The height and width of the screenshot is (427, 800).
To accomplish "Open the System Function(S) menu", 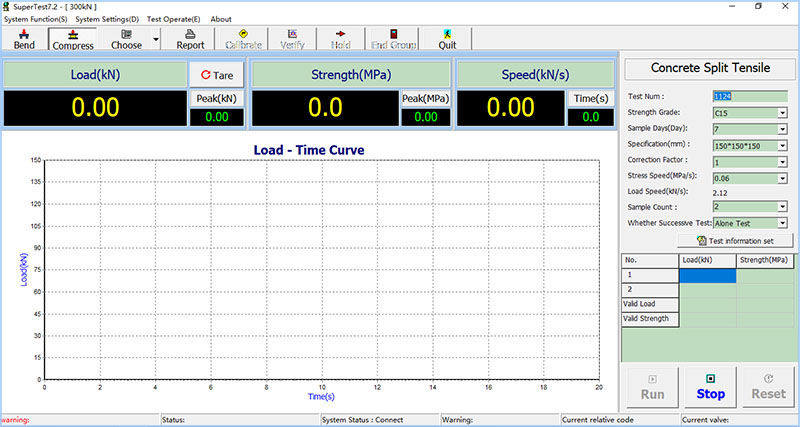I will pyautogui.click(x=36, y=19).
